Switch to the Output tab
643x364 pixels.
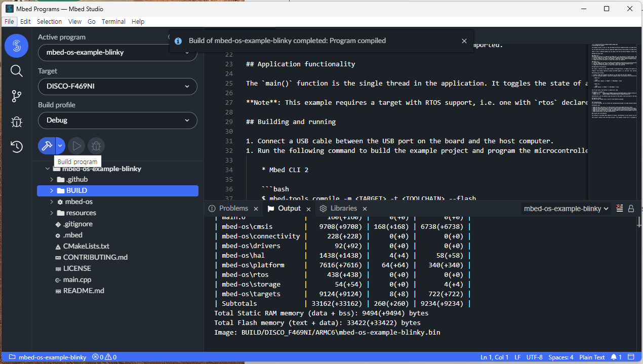click(x=289, y=209)
